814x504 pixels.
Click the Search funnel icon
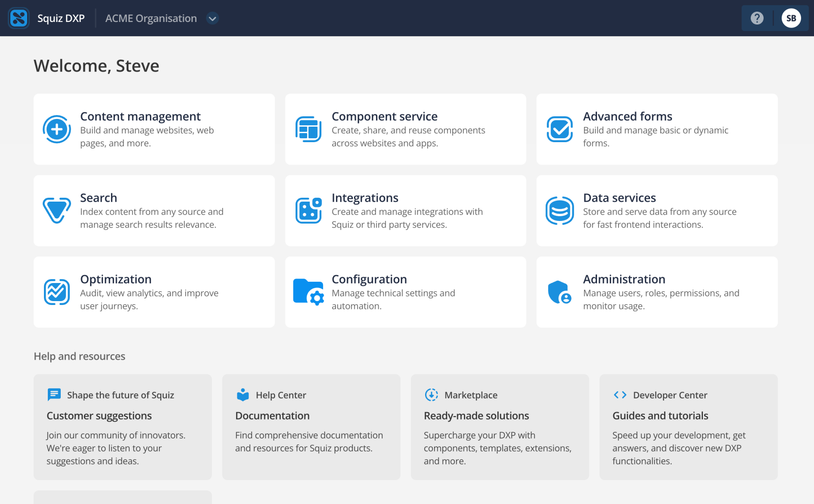(x=57, y=210)
